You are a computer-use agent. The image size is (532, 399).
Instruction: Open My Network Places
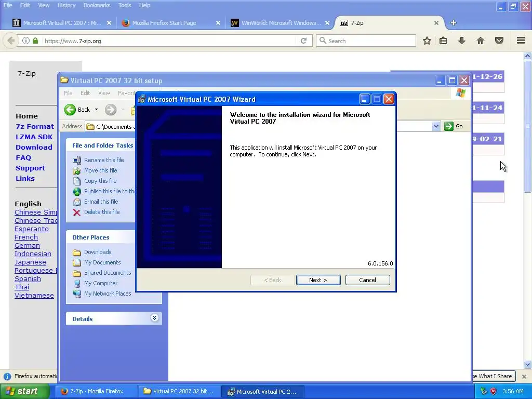tap(108, 294)
